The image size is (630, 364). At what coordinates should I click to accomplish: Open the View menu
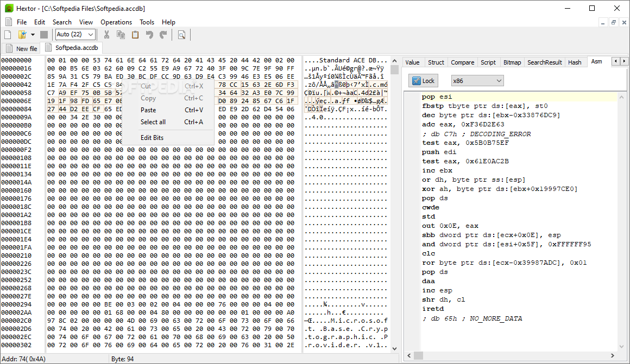[86, 22]
